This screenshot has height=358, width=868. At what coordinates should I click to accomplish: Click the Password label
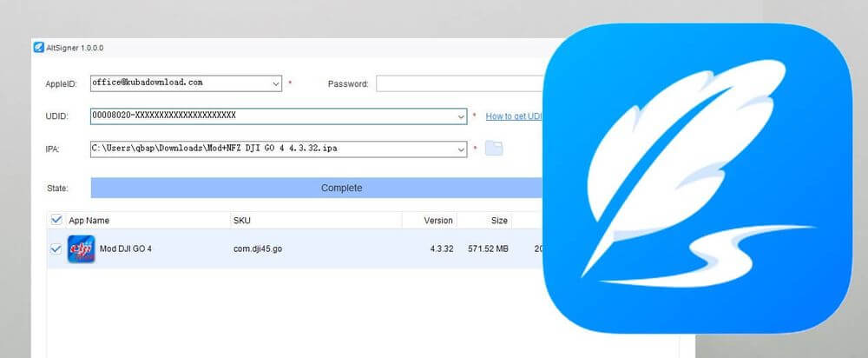point(348,84)
